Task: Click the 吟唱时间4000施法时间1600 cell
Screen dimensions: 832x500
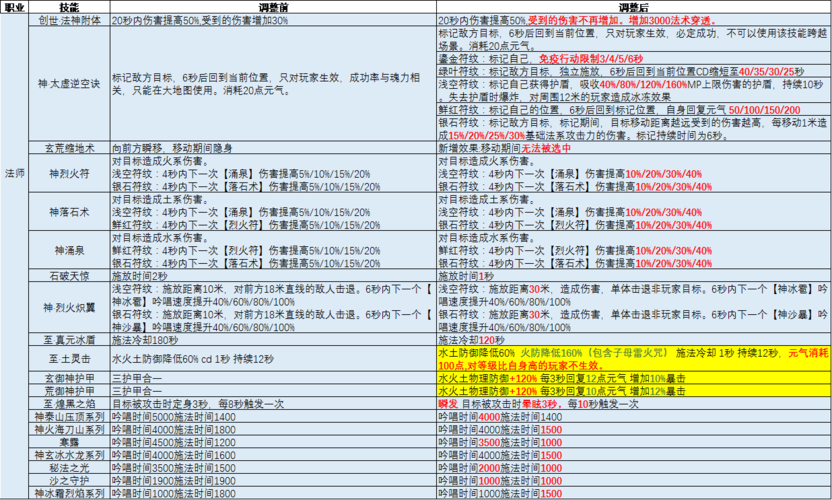Action: pyautogui.click(x=273, y=455)
